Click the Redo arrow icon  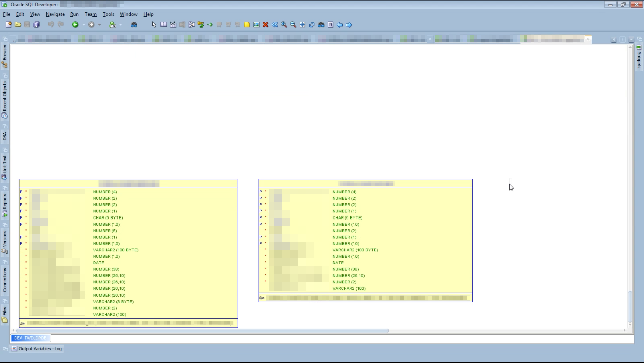tap(61, 24)
